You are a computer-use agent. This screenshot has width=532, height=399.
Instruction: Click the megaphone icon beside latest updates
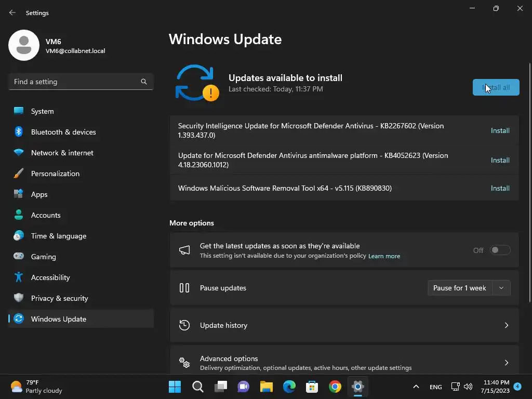[x=184, y=250]
